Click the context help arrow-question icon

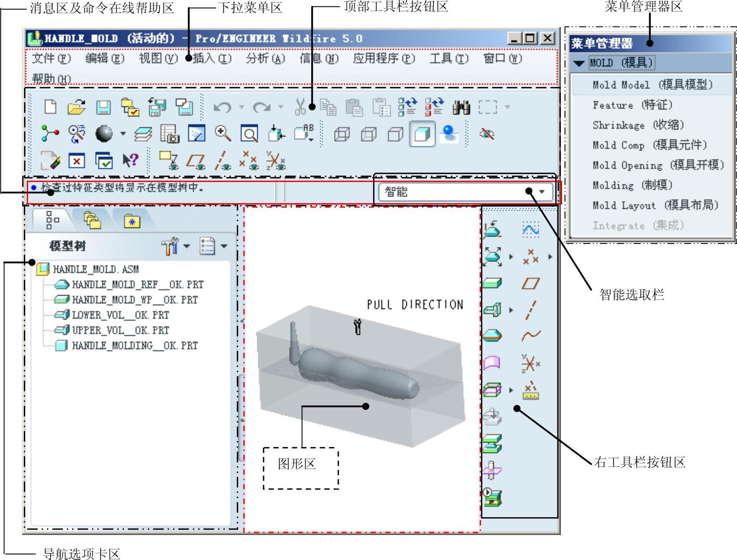click(130, 160)
